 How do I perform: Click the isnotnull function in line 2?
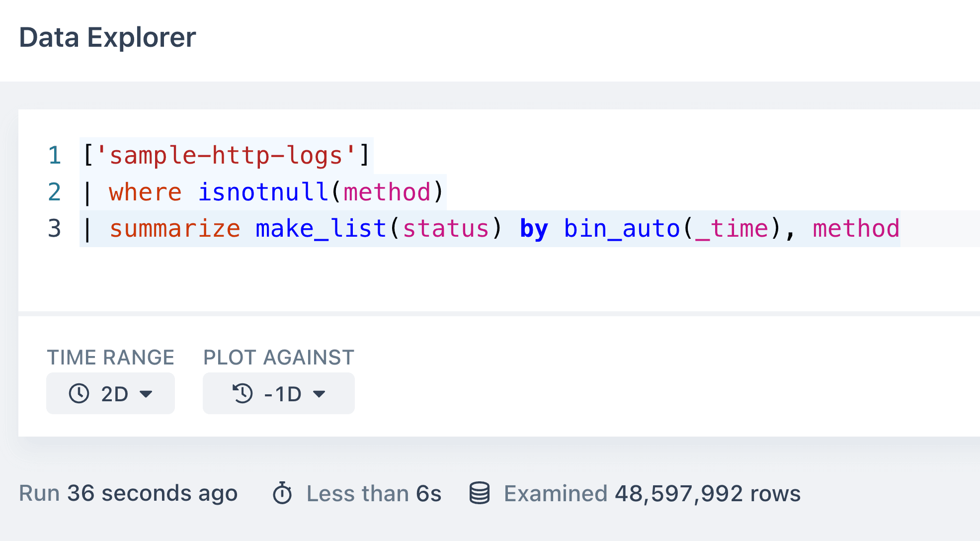[x=263, y=192]
